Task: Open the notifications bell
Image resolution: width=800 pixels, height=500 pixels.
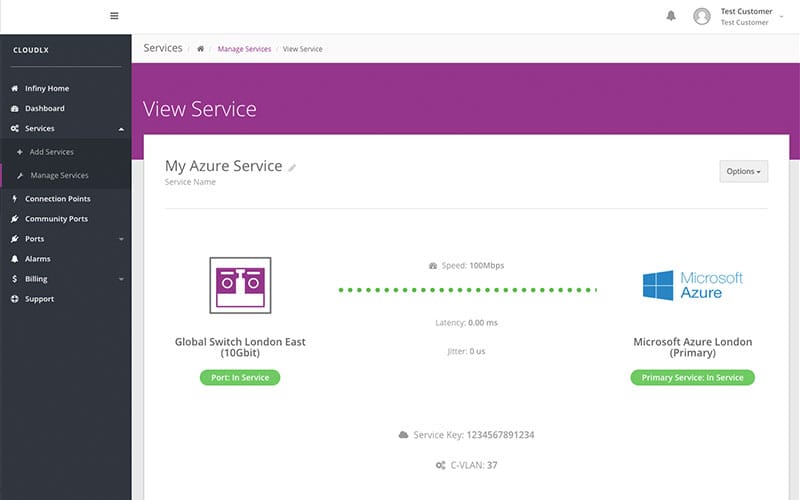Action: tap(671, 15)
